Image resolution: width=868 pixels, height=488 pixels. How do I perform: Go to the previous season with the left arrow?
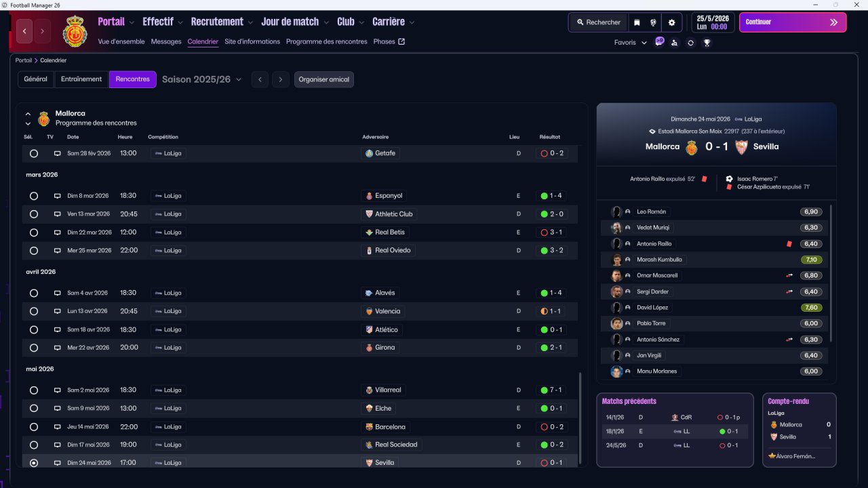point(260,80)
